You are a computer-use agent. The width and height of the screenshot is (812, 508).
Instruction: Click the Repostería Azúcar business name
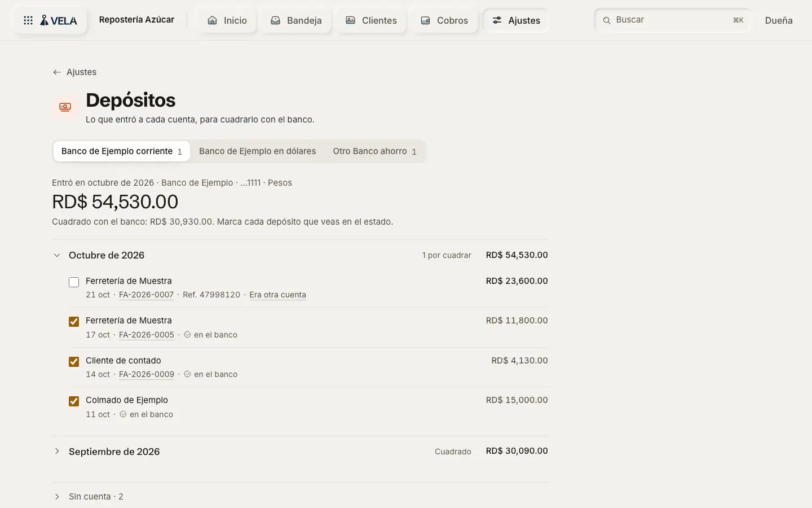click(136, 20)
